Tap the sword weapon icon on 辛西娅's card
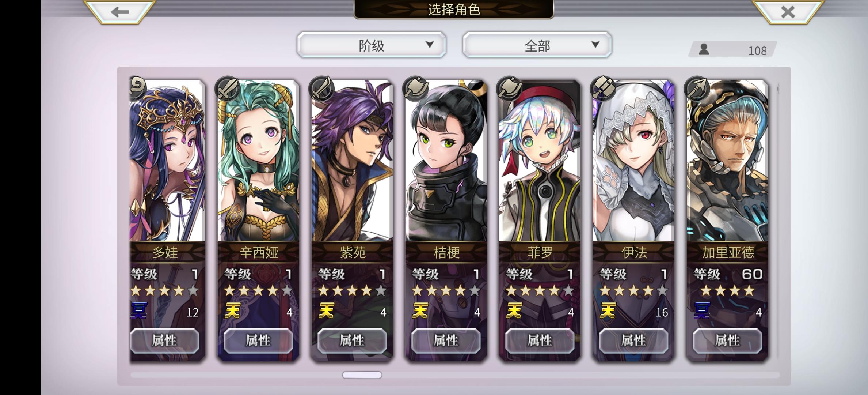This screenshot has width=868, height=395. [227, 88]
